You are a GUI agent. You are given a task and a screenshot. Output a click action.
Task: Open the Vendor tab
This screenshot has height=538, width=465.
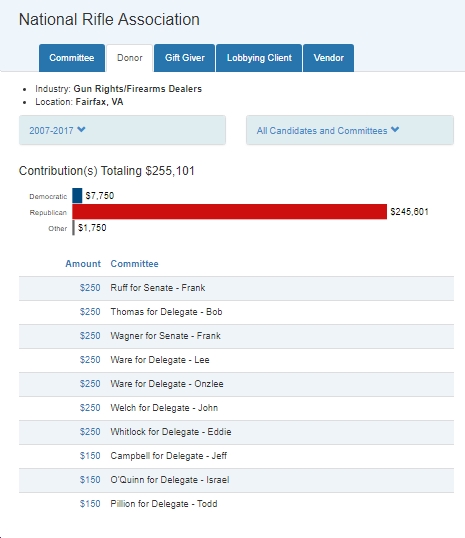tap(328, 58)
